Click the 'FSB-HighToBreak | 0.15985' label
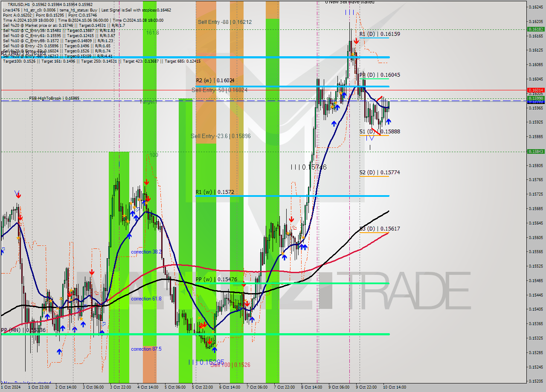 (54, 98)
